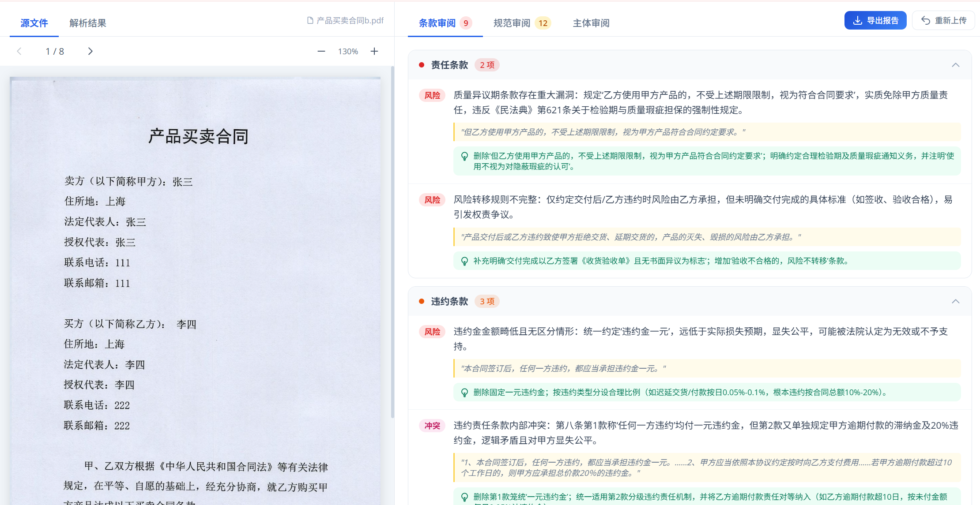Screen dimensions: 980x505
Task: Collapse the 责任条款 section
Action: [955, 65]
